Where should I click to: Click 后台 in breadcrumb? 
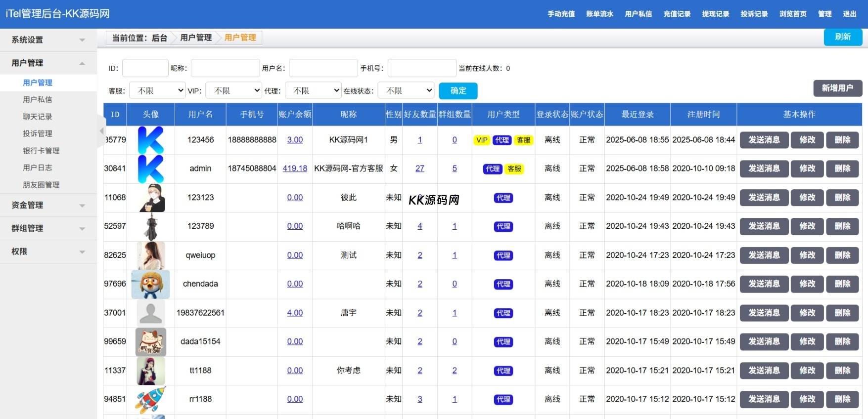coord(159,38)
